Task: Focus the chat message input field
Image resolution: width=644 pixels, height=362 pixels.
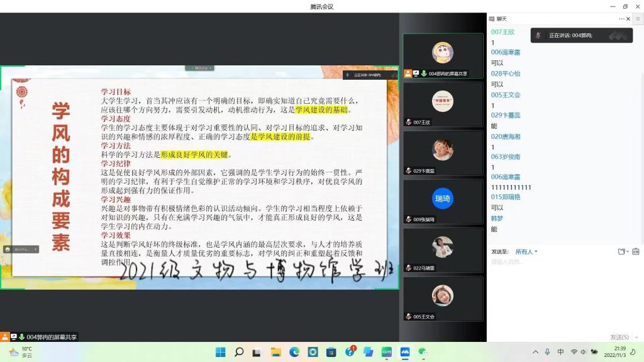Action: pos(565,295)
